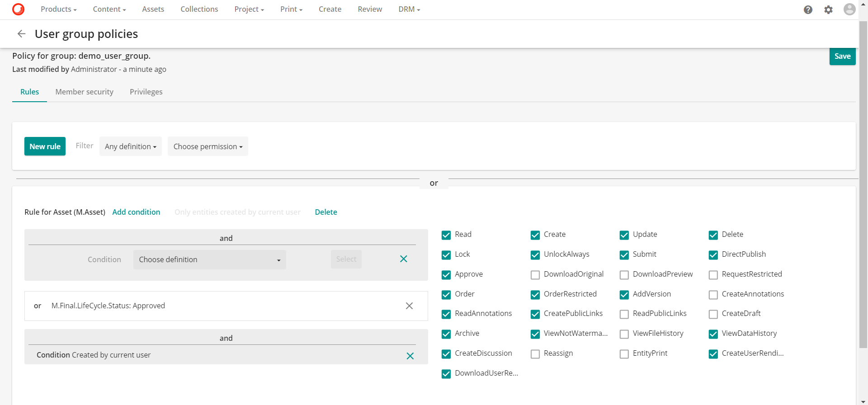Toggle the Create permission checkbox
The height and width of the screenshot is (405, 868).
[535, 235]
